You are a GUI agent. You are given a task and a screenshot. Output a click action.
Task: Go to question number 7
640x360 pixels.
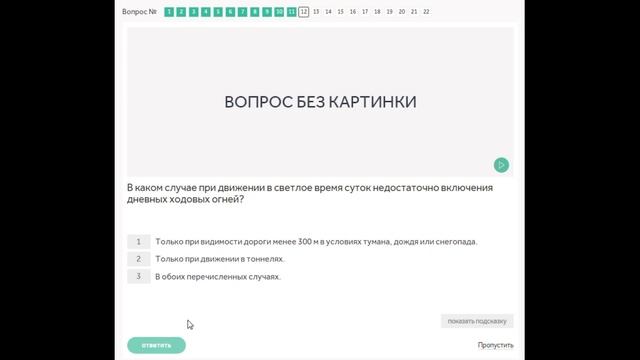[x=242, y=12]
